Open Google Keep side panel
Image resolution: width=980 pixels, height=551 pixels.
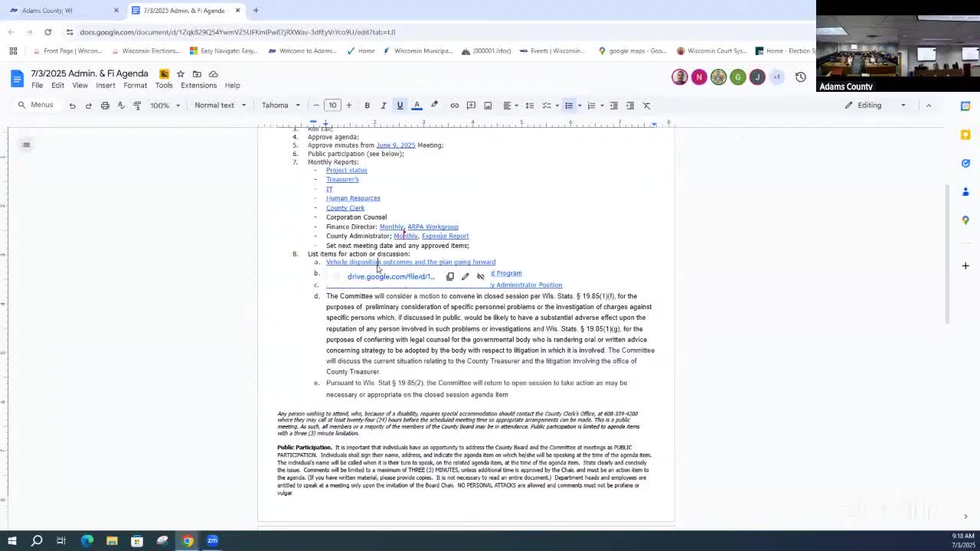[x=965, y=135]
